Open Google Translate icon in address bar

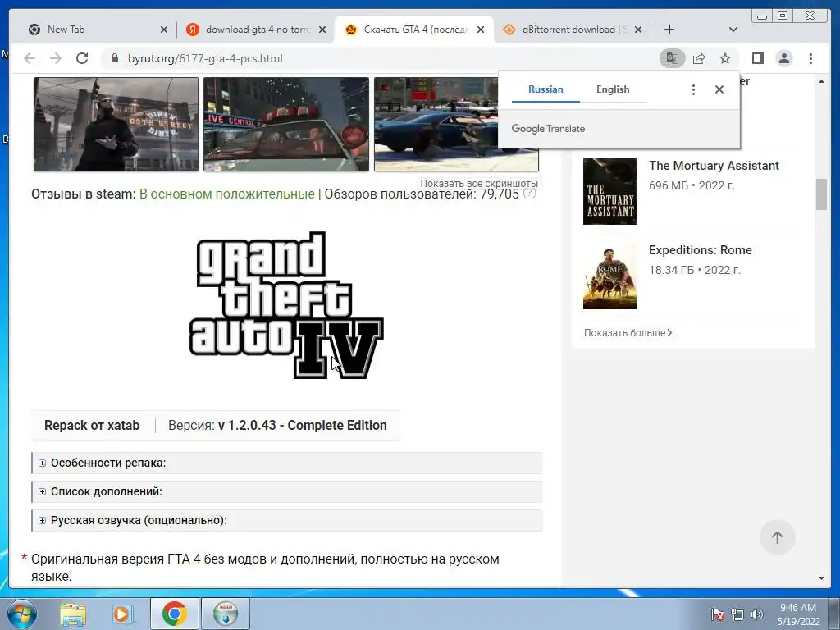(673, 58)
